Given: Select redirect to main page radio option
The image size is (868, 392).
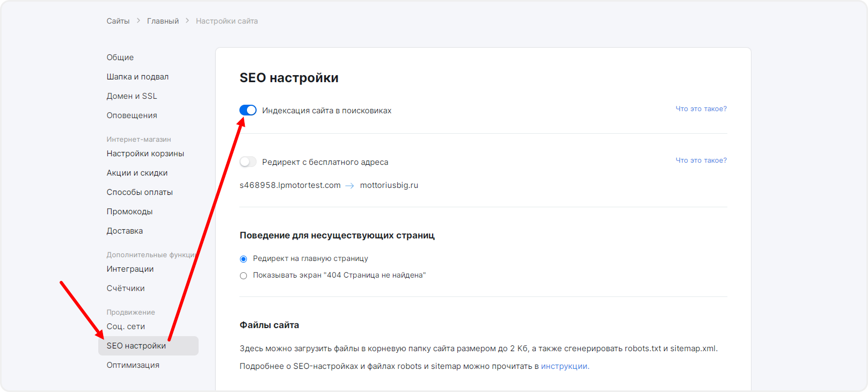Looking at the screenshot, I should coord(244,259).
